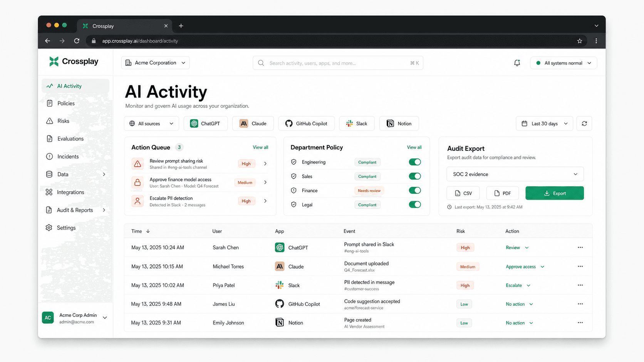Screen dimensions: 644x362
Task: Toggle Legal department policy switch
Action: coord(415,205)
